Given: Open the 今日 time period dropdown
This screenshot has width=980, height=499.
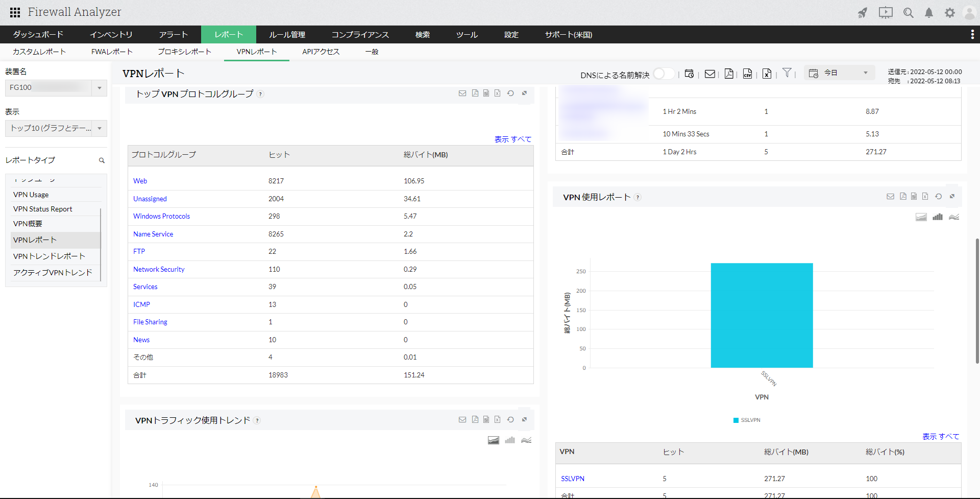Looking at the screenshot, I should [x=839, y=73].
